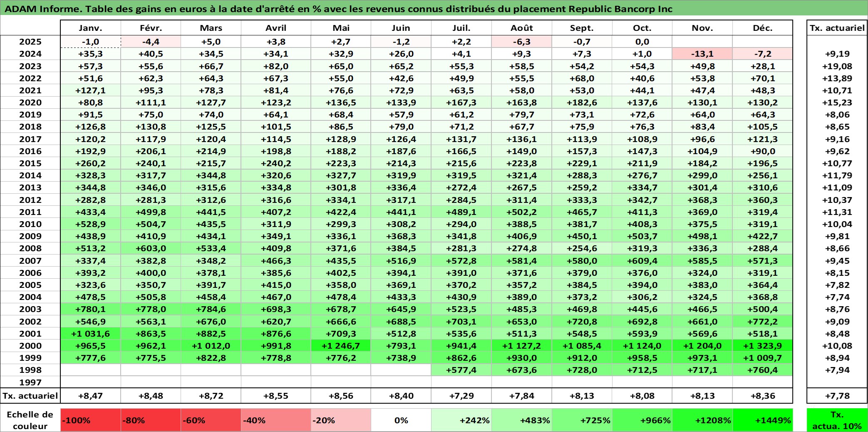Click the Avril column header
The height and width of the screenshot is (432, 868).
[276, 28]
